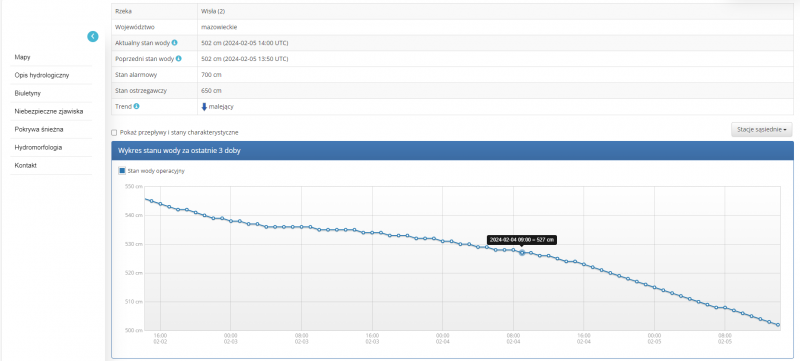Toggle Stan wody operacyjny legend square
Screen dimensions: 800x361
[122, 171]
